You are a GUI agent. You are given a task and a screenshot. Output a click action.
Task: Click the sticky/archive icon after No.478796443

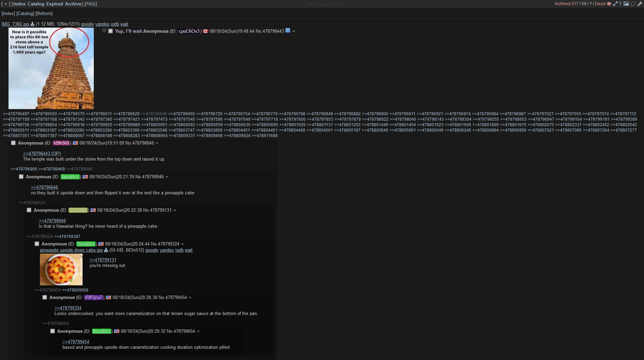(288, 30)
